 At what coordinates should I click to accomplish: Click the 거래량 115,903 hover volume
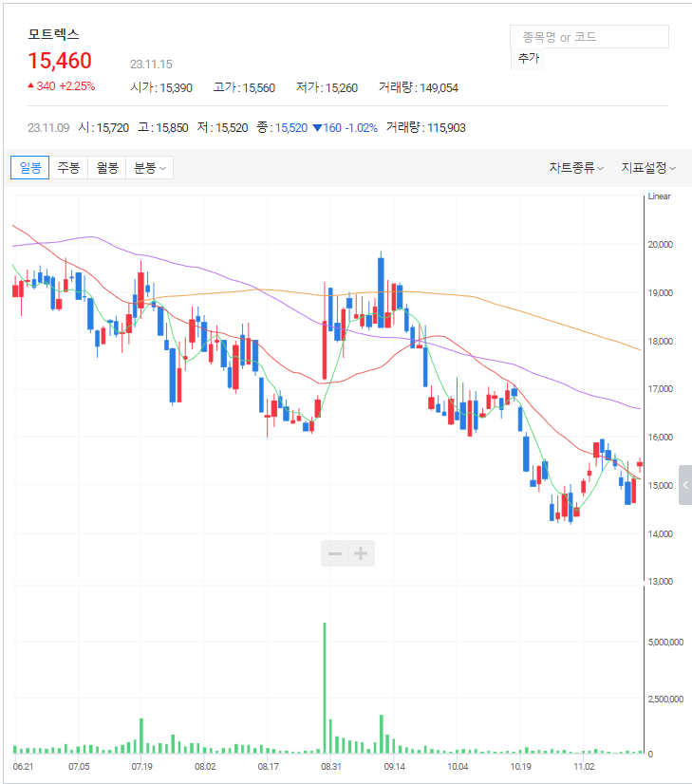tap(425, 127)
